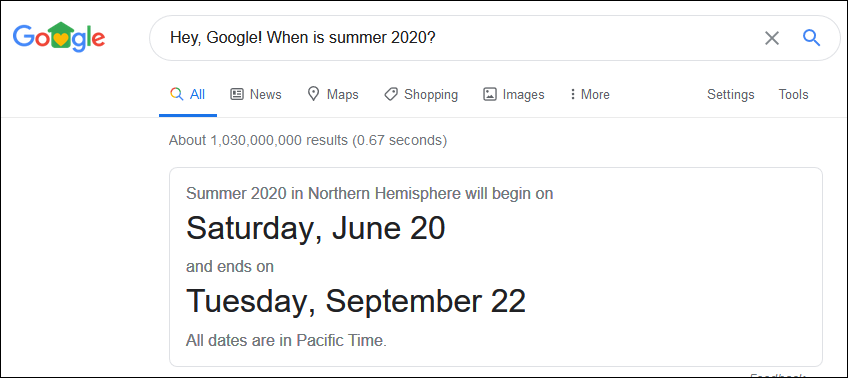This screenshot has width=848, height=378.
Task: Clear the search query with the X icon
Action: tap(772, 38)
